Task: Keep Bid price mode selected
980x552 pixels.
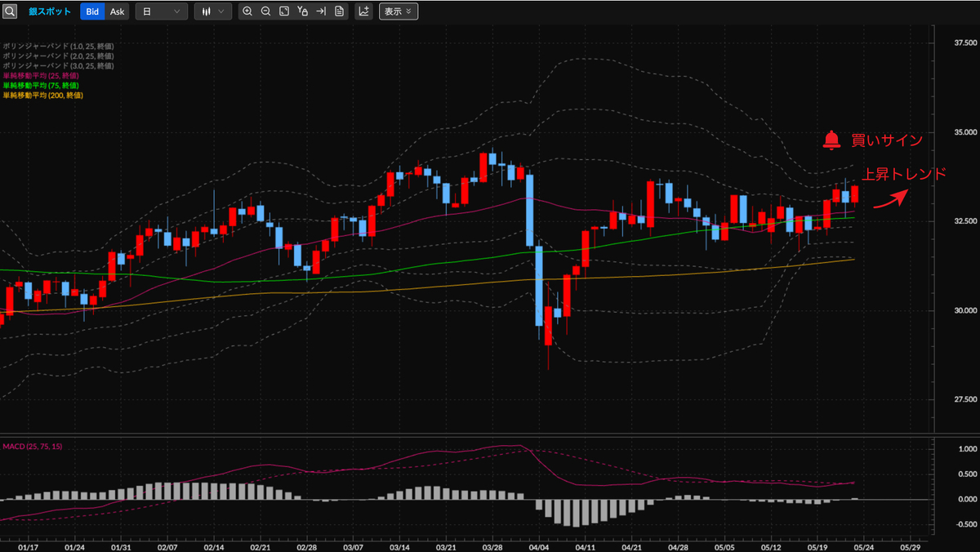Action: point(91,11)
